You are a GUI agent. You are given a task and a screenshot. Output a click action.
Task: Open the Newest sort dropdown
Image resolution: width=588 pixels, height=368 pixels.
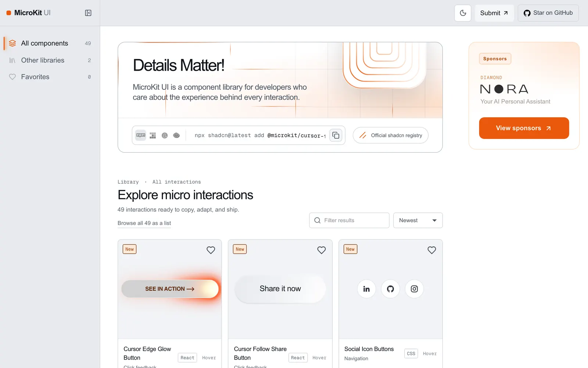(418, 220)
